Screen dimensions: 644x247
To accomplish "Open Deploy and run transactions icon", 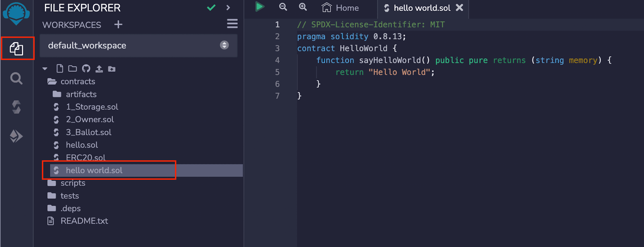I will (16, 136).
